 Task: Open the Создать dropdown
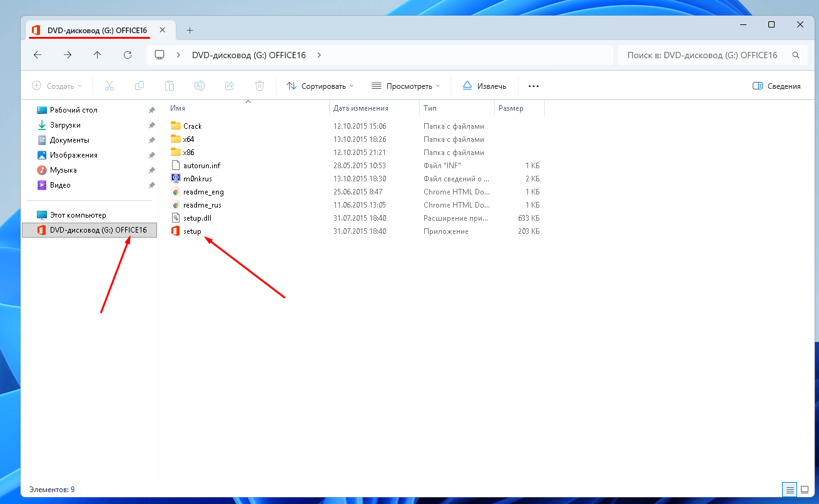point(57,86)
